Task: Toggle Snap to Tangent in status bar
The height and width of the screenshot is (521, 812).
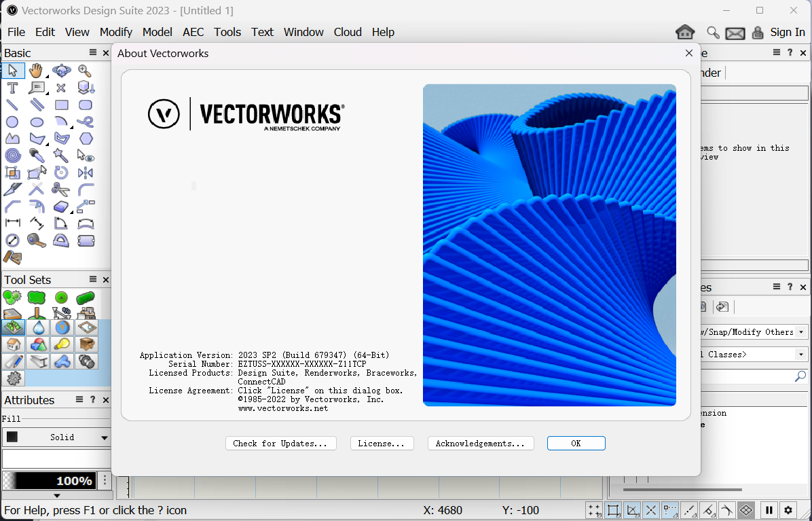Action: point(726,510)
